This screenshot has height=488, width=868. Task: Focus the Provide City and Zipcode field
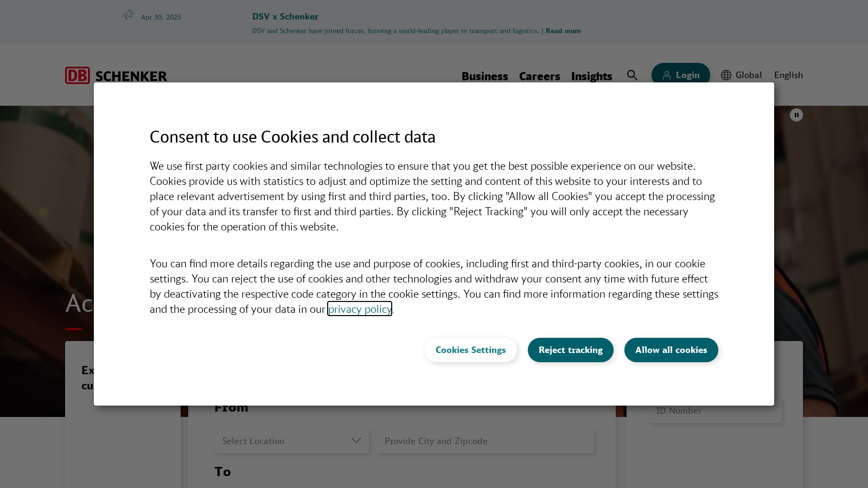point(485,441)
